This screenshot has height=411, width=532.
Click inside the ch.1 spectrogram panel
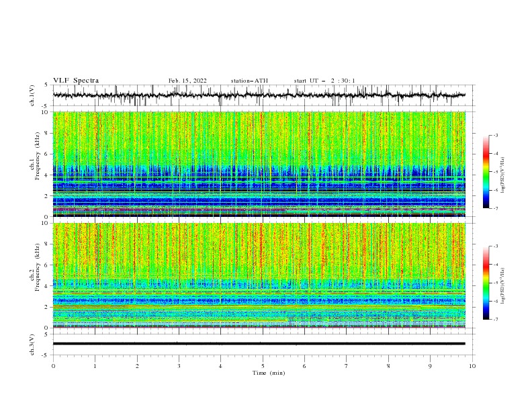(259, 164)
